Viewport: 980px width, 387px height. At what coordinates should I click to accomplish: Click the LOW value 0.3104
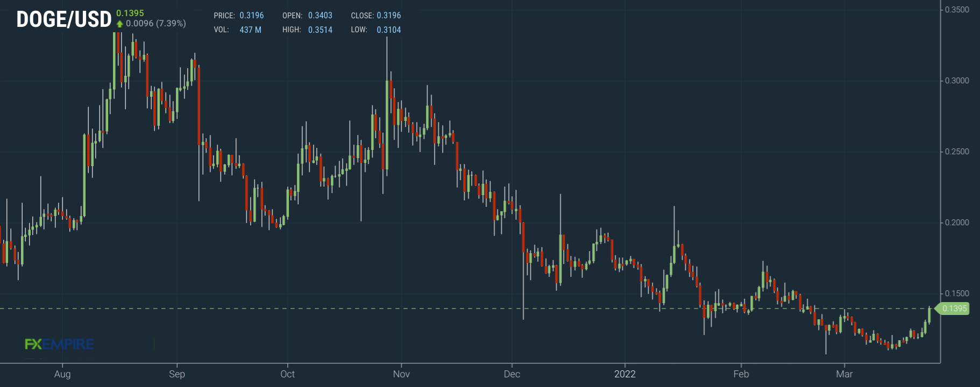[x=389, y=30]
